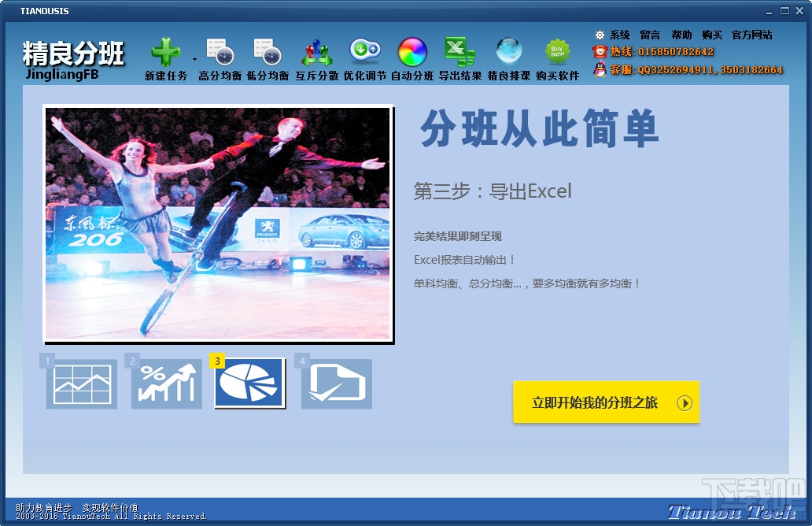The height and width of the screenshot is (526, 812).
Task: Click the 完美结果即刻呈现 text
Action: pyautogui.click(x=458, y=236)
